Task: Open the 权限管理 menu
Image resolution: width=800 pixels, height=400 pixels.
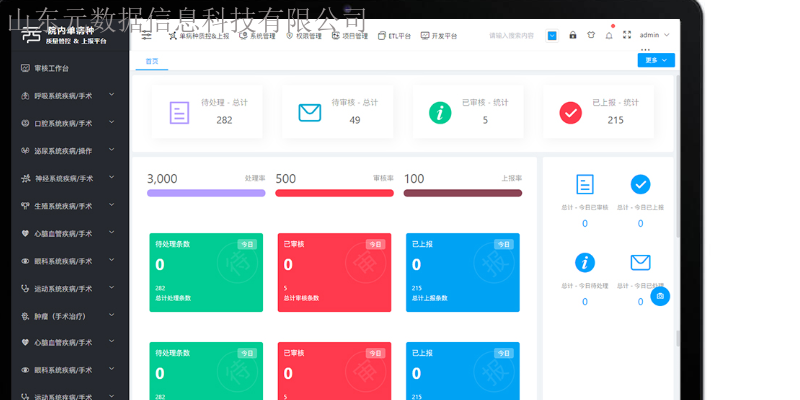Action: point(304,36)
